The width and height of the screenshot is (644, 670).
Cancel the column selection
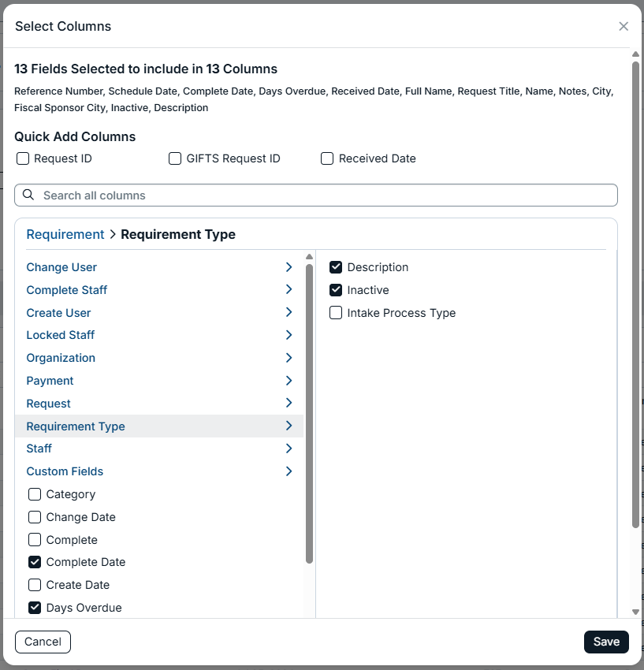tap(43, 642)
